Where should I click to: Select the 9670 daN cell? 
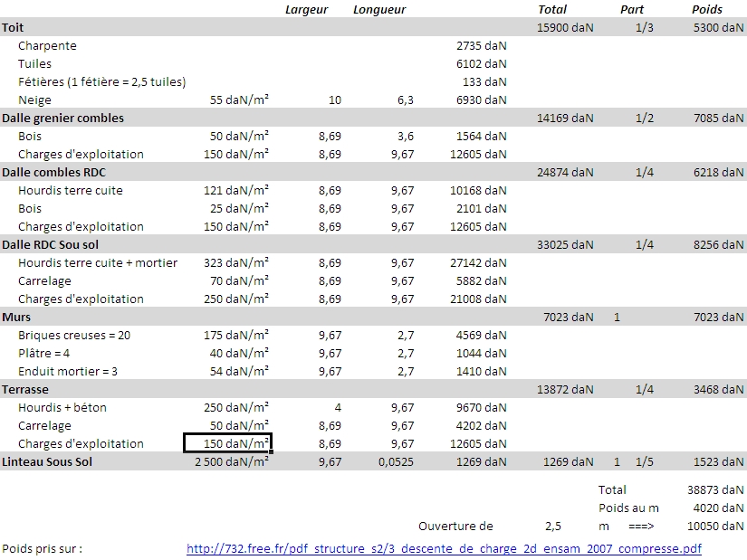click(x=481, y=408)
